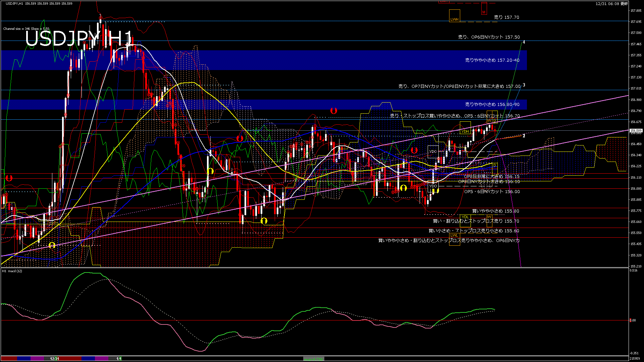The width and height of the screenshot is (644, 362).
Task: Click the orange W weekly label near YDH
Action: 489,121
